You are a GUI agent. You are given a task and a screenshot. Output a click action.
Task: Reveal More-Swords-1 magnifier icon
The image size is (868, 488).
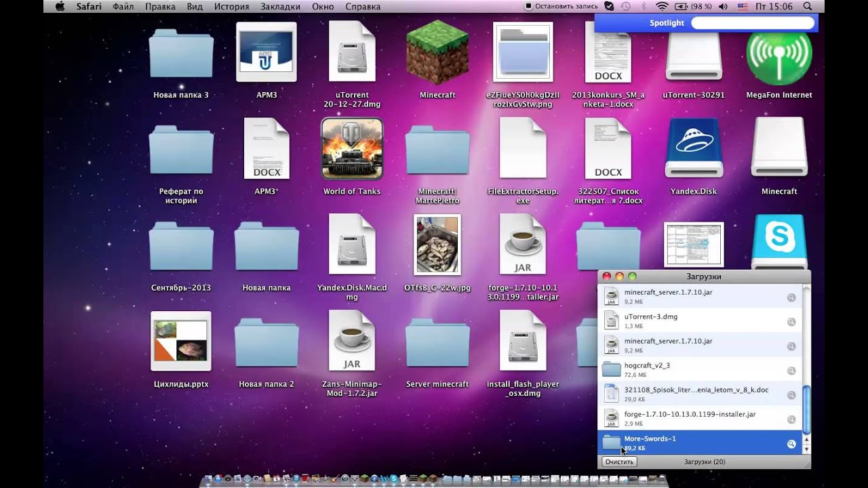click(791, 444)
